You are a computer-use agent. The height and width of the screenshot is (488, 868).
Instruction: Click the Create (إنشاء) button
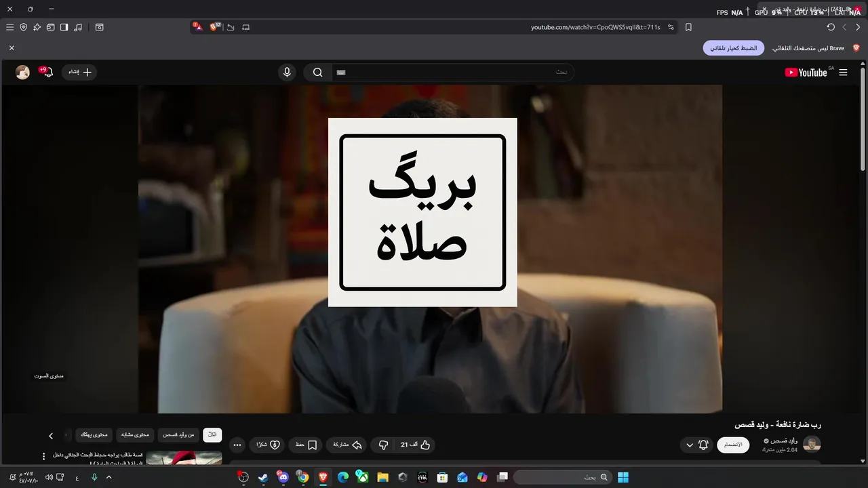[79, 72]
